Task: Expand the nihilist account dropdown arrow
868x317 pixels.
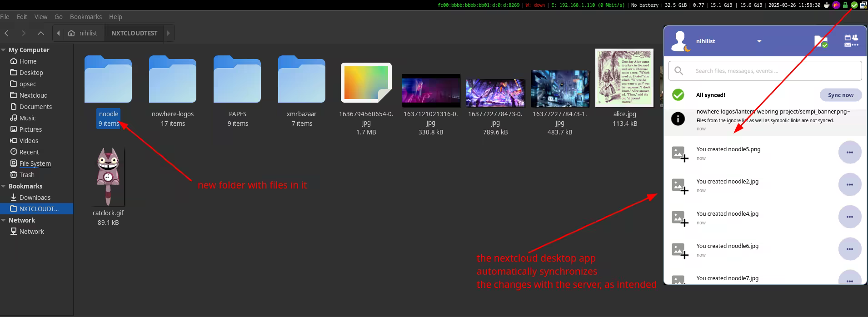Action: pyautogui.click(x=759, y=41)
